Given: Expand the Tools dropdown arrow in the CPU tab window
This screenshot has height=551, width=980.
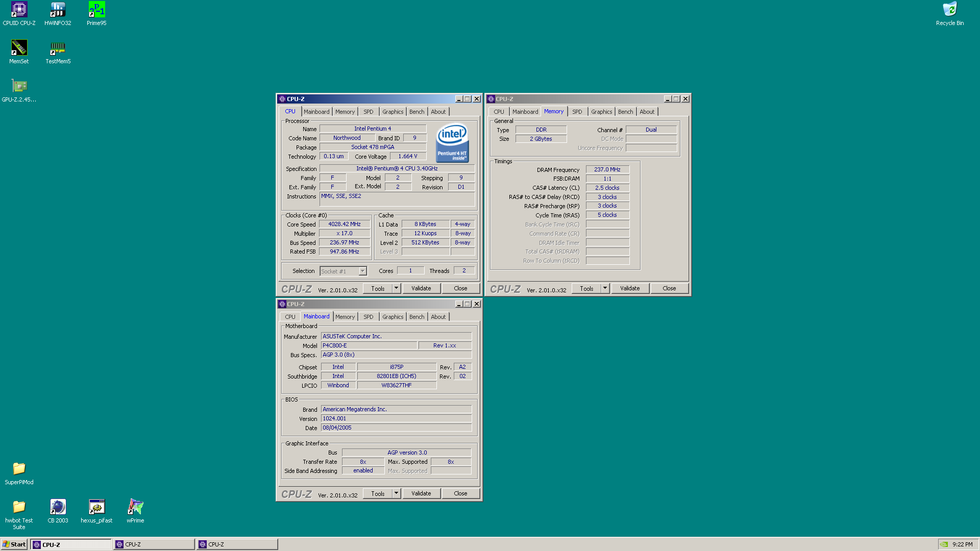Looking at the screenshot, I should point(396,288).
